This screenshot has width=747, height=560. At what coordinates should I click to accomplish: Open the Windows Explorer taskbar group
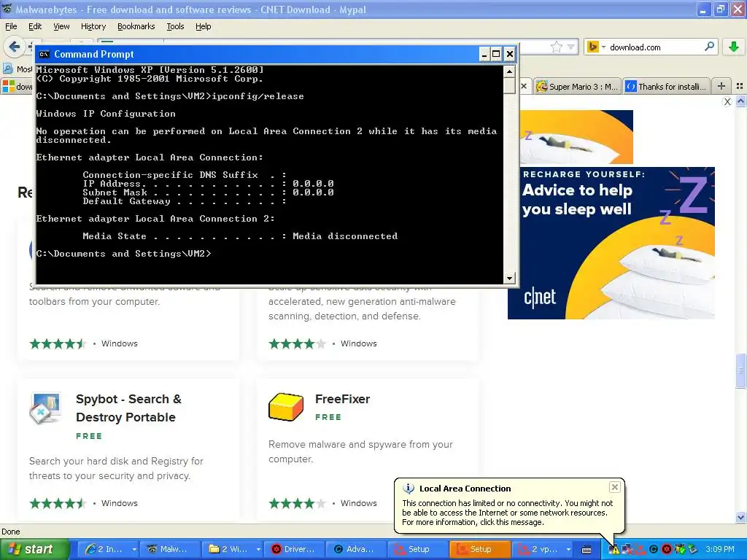coord(231,549)
